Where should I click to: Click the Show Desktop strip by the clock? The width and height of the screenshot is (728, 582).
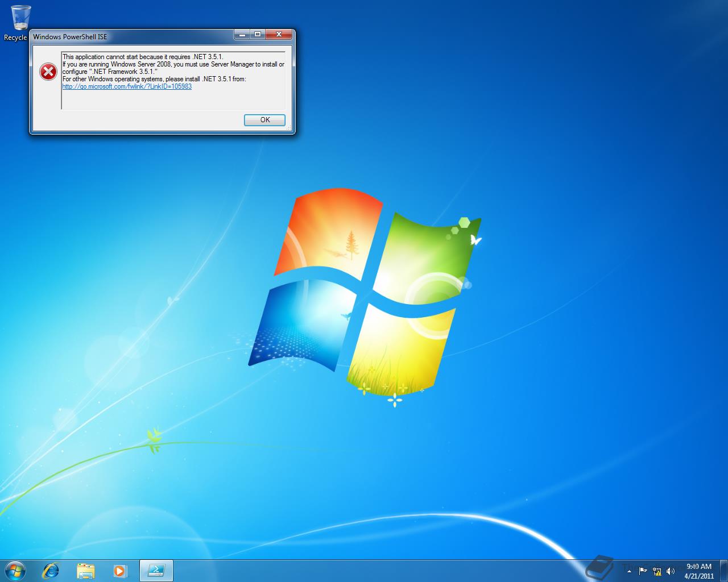(723, 571)
